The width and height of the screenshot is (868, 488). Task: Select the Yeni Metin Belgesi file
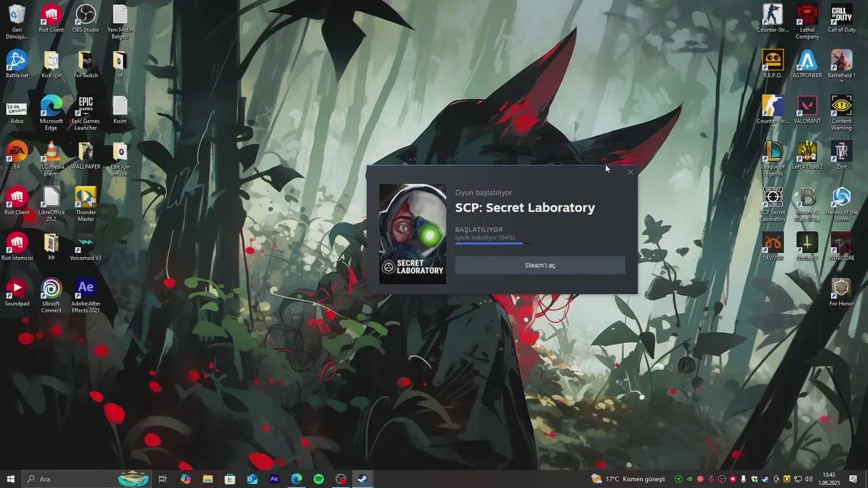[x=120, y=22]
